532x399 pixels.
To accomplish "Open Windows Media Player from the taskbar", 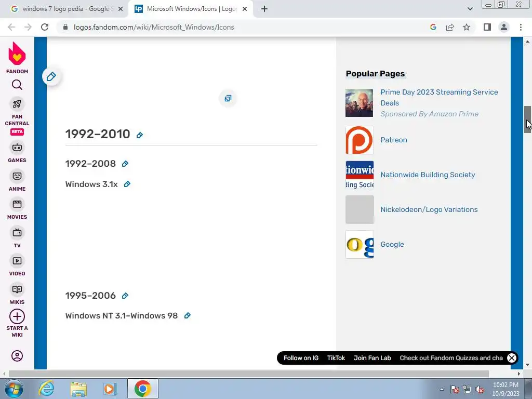I will pyautogui.click(x=110, y=389).
